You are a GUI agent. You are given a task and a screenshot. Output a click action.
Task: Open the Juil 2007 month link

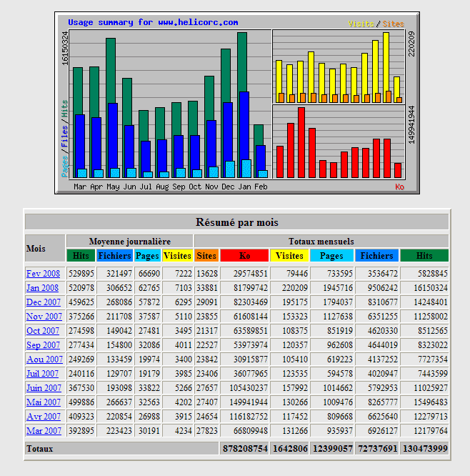pyautogui.click(x=42, y=373)
